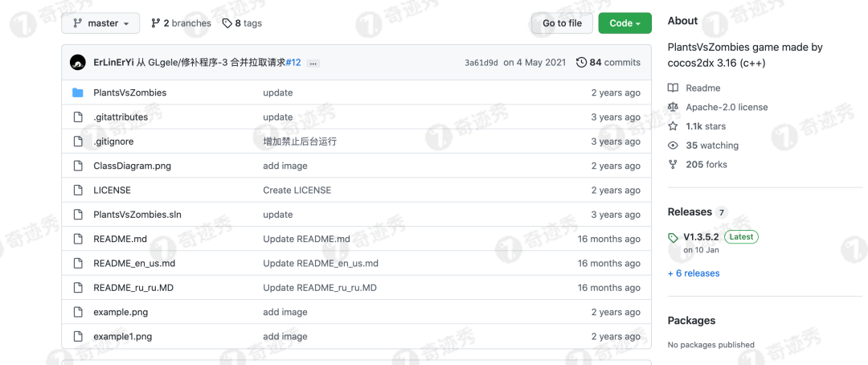
Task: Open pull request #12 link
Action: click(293, 63)
